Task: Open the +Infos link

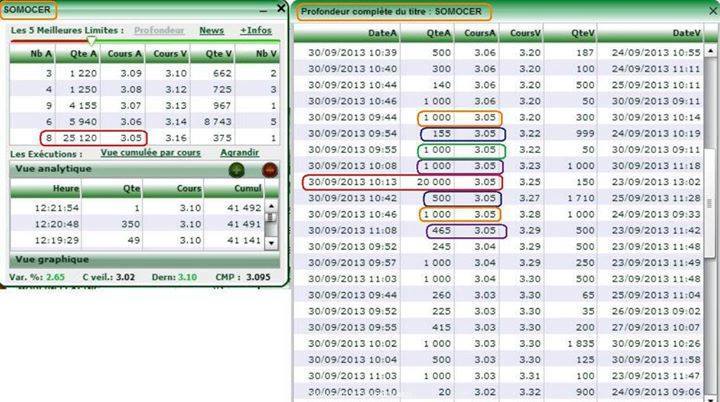Action: click(256, 30)
